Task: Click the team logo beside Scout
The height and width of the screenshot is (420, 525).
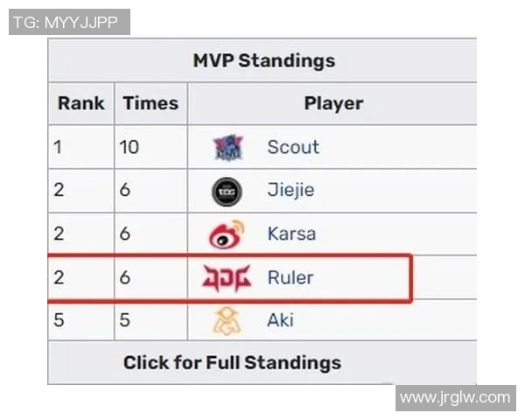Action: click(227, 147)
